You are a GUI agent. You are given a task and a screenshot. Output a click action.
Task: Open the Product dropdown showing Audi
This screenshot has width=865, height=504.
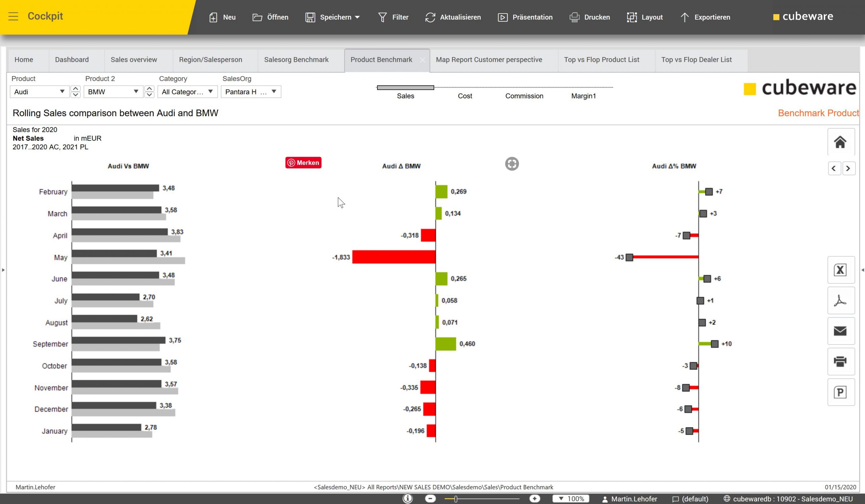click(x=40, y=92)
